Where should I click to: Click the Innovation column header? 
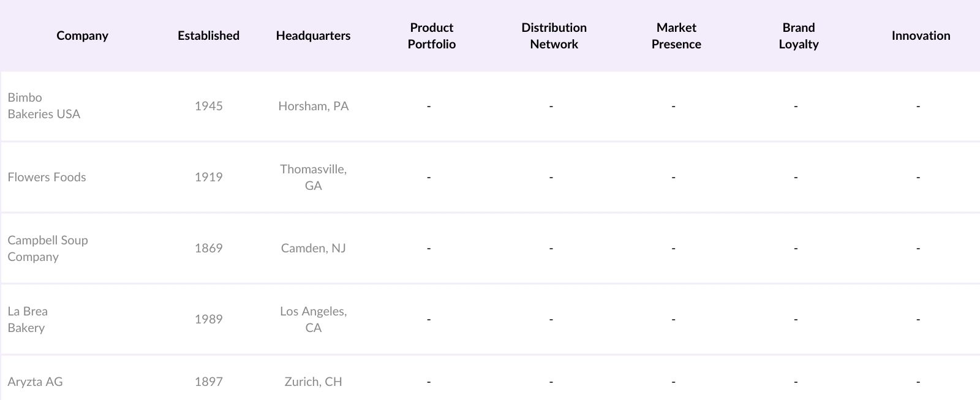(x=921, y=36)
